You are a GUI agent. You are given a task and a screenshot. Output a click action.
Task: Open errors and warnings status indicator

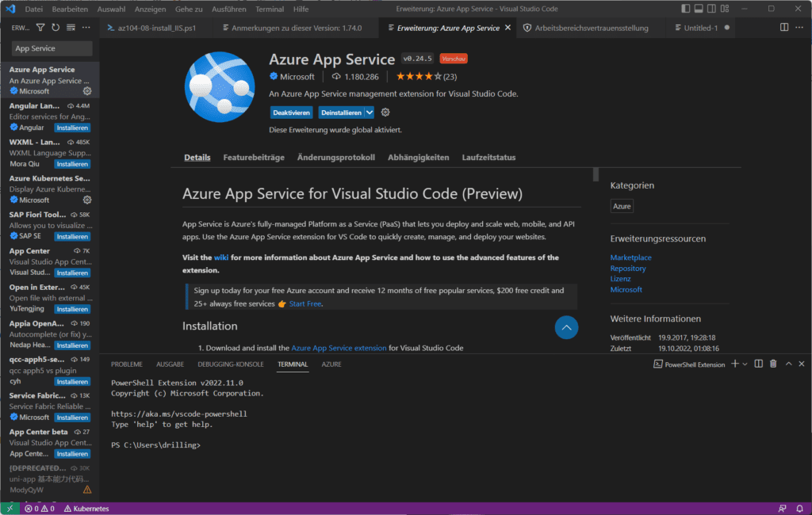pos(40,509)
